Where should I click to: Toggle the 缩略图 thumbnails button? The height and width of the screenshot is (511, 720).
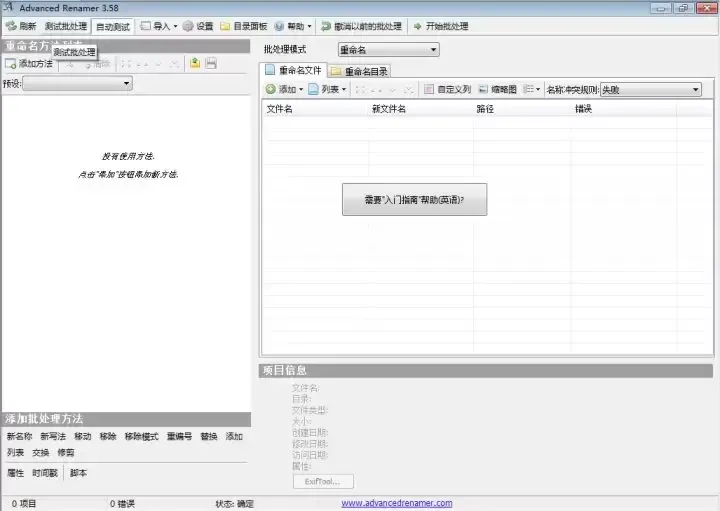pos(498,89)
